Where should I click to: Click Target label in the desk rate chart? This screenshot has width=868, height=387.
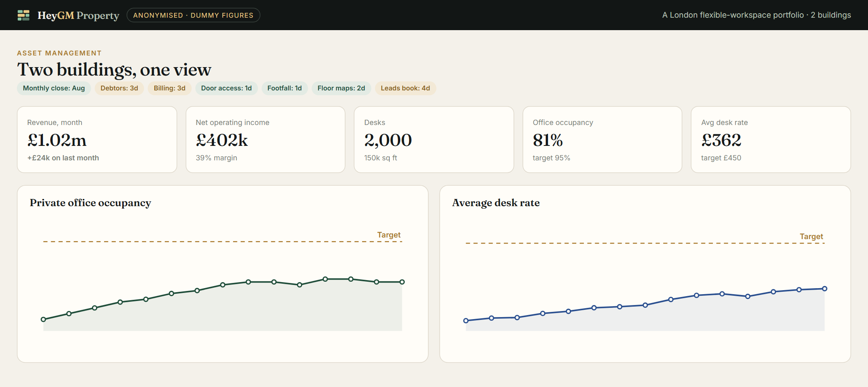click(811, 236)
